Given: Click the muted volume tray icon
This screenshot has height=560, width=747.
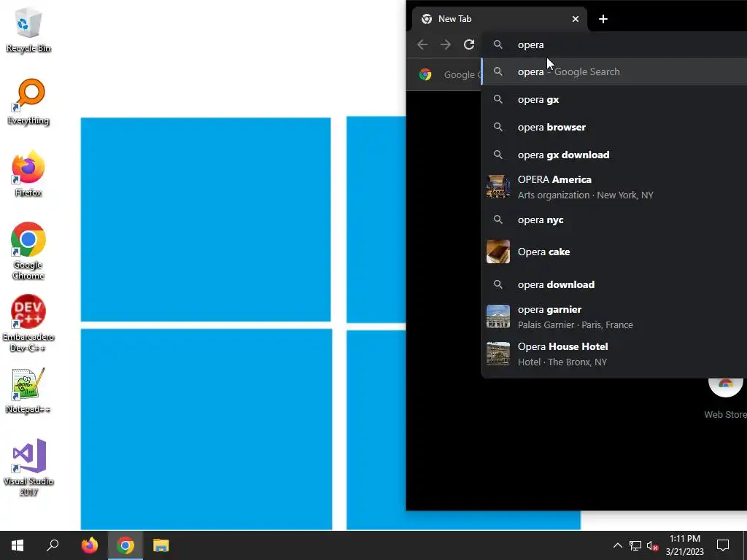Looking at the screenshot, I should point(652,545).
